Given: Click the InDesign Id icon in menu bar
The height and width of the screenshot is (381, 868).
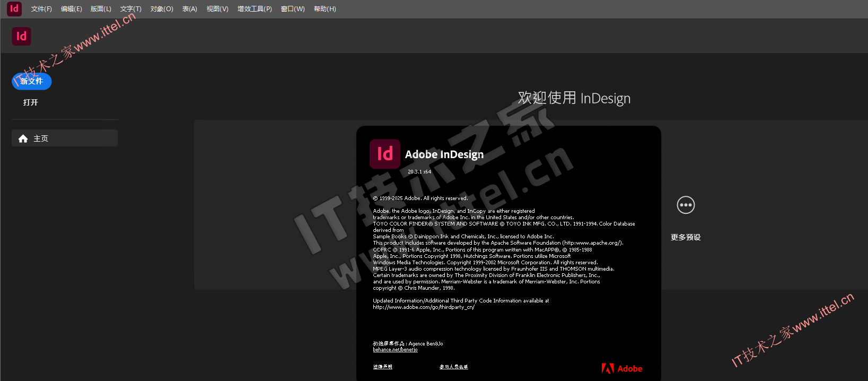Looking at the screenshot, I should pyautogui.click(x=14, y=8).
